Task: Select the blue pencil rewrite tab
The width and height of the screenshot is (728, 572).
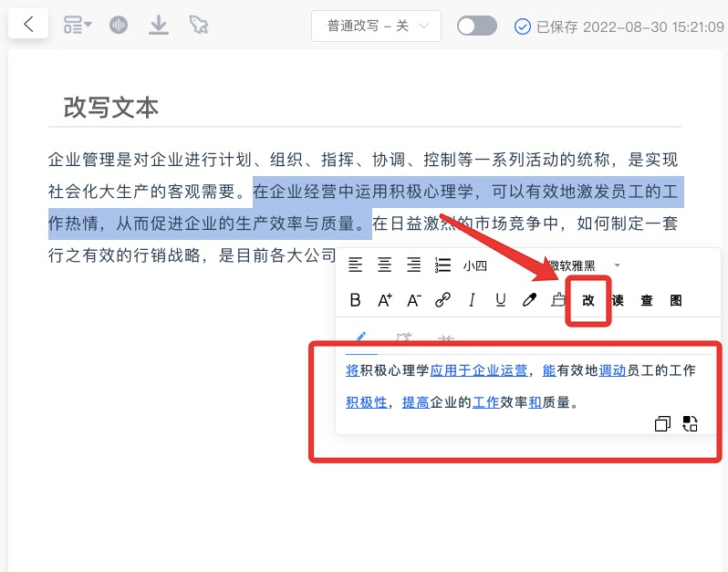Action: point(360,338)
